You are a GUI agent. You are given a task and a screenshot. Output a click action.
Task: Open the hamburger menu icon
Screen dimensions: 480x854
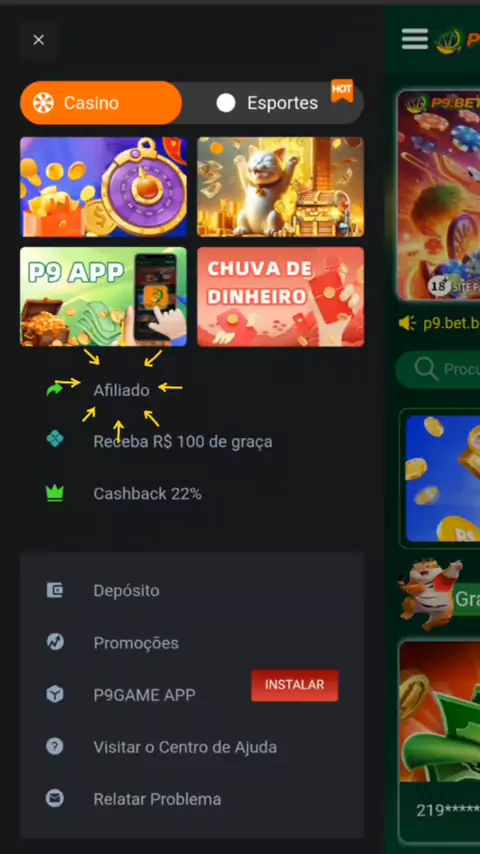(415, 39)
